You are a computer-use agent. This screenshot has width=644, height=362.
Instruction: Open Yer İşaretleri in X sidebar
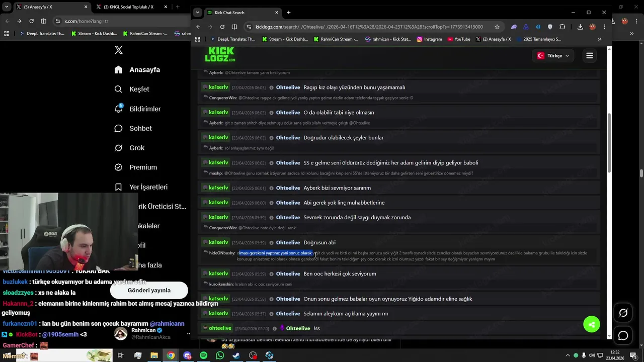(x=141, y=187)
